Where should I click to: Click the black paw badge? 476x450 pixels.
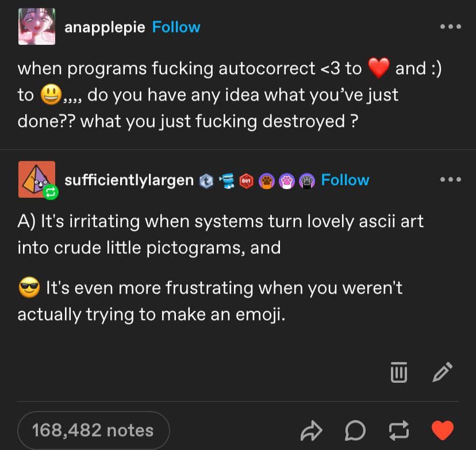point(306,180)
